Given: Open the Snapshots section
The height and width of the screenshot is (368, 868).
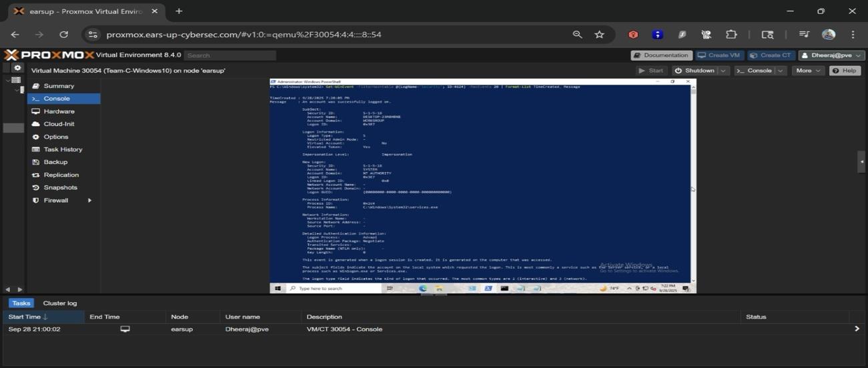Looking at the screenshot, I should 63,187.
